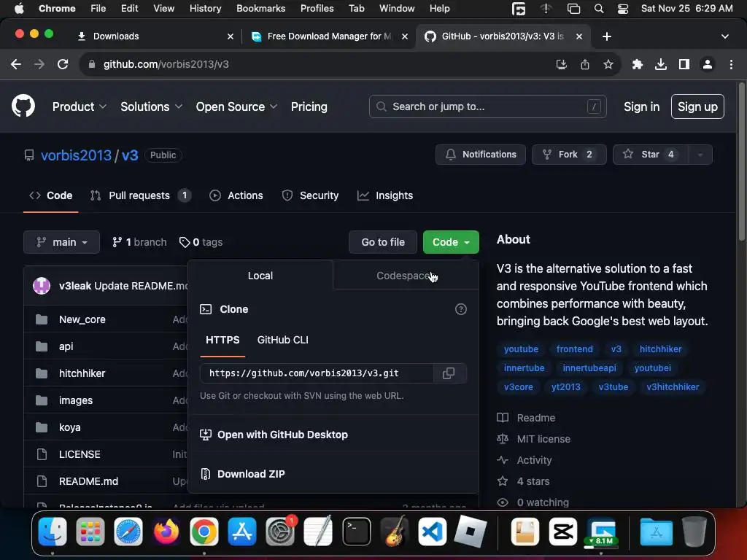The height and width of the screenshot is (560, 747).
Task: Open Roblox Studio from the Dock
Action: click(471, 532)
